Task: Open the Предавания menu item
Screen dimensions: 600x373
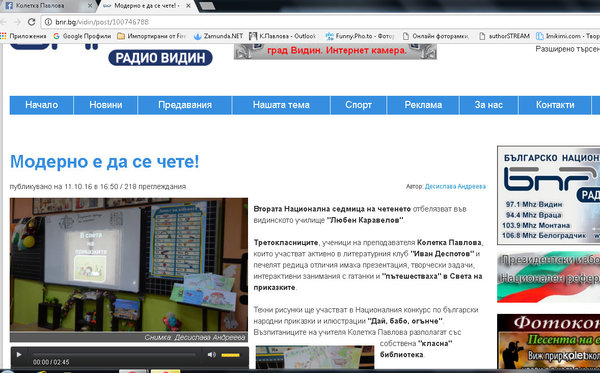Action: tap(185, 105)
